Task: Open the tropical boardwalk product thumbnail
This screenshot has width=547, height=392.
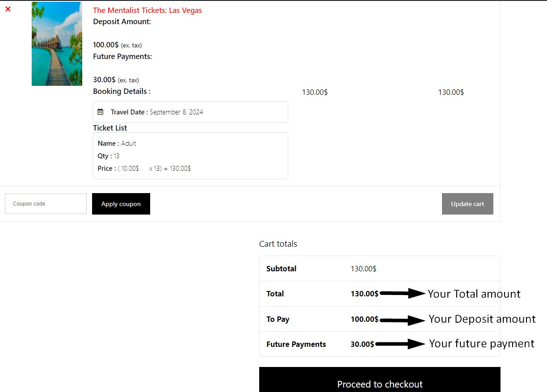Action: (x=57, y=44)
